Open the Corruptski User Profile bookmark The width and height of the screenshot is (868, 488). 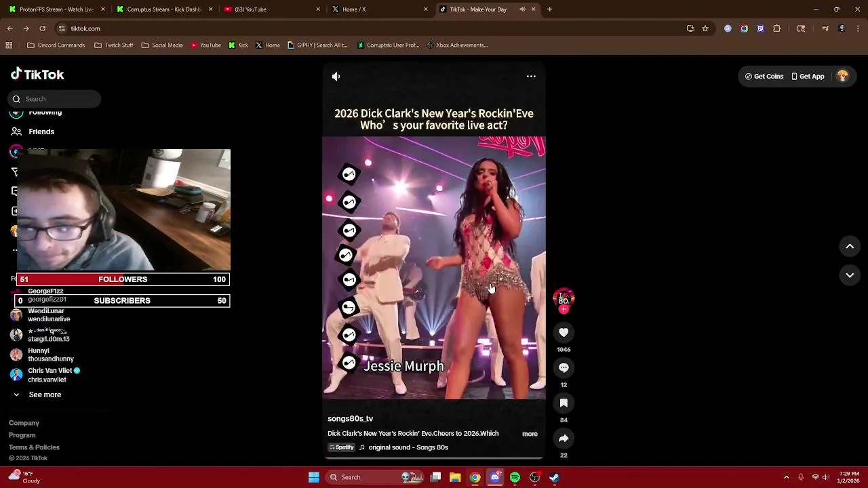[x=388, y=45]
